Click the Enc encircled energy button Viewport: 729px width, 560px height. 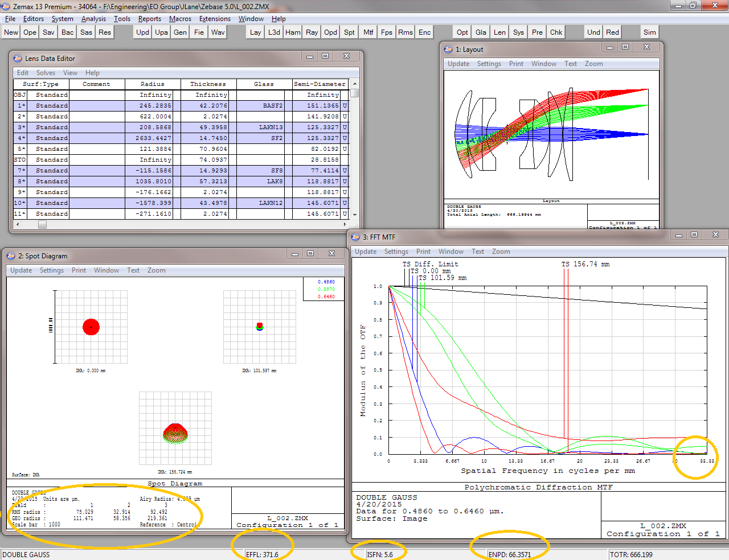(424, 32)
